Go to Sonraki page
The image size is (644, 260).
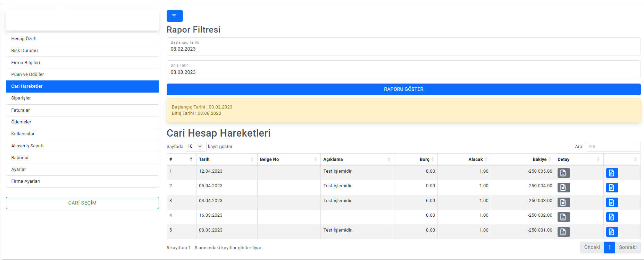point(627,248)
